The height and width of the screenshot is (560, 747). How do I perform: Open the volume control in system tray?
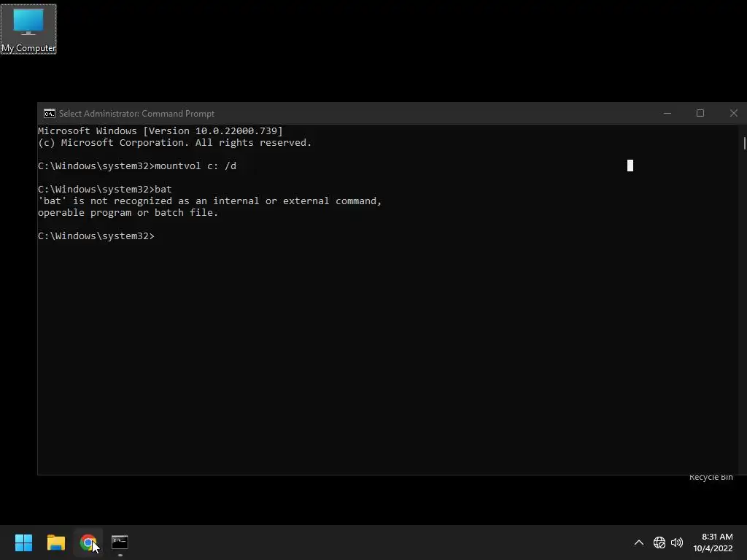(x=676, y=542)
